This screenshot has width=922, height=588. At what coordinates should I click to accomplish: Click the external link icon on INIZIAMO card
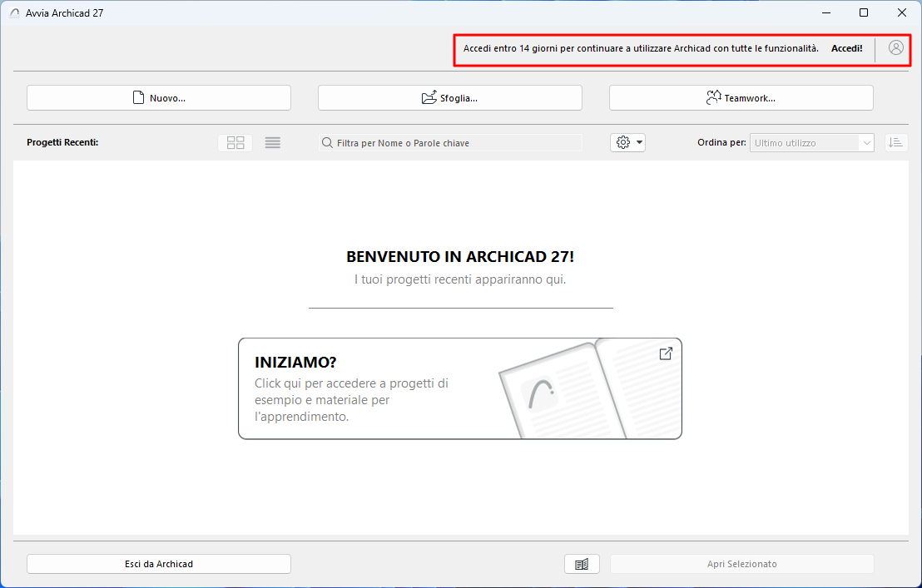(x=666, y=353)
